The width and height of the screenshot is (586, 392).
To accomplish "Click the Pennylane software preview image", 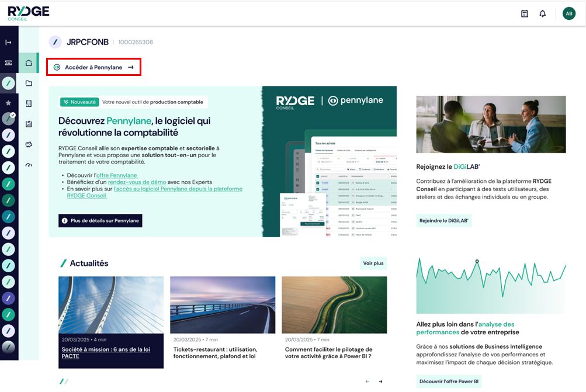I will tap(330, 161).
